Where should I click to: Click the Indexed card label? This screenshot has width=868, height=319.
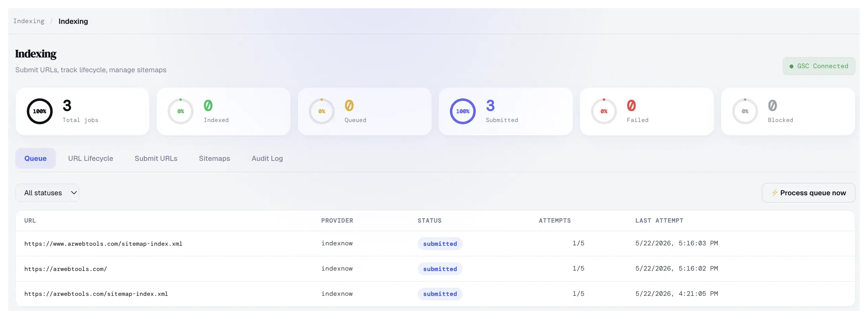coord(216,120)
